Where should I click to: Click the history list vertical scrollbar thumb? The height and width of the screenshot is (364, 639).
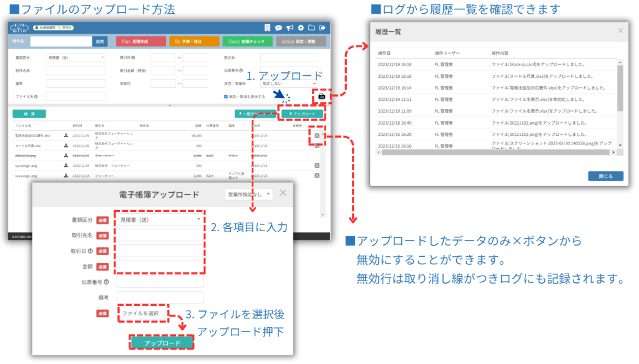620,88
